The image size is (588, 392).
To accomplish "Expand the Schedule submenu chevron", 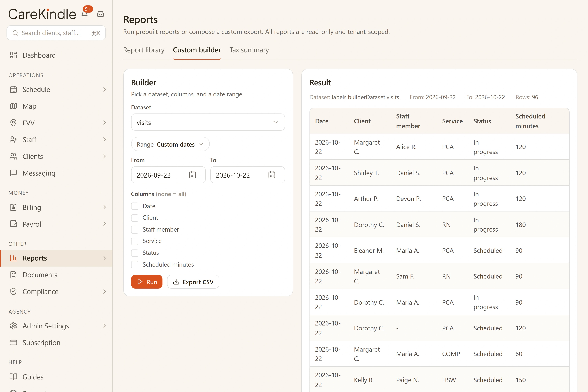I will click(104, 89).
